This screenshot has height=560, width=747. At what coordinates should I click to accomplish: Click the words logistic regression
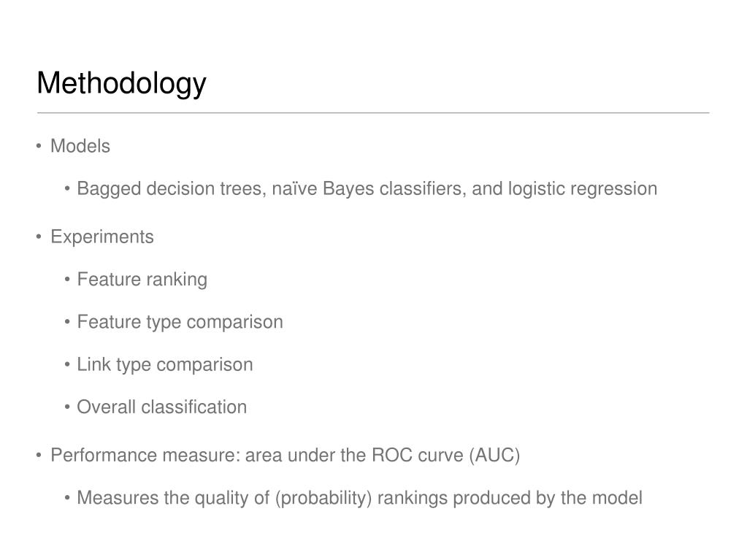(x=583, y=189)
